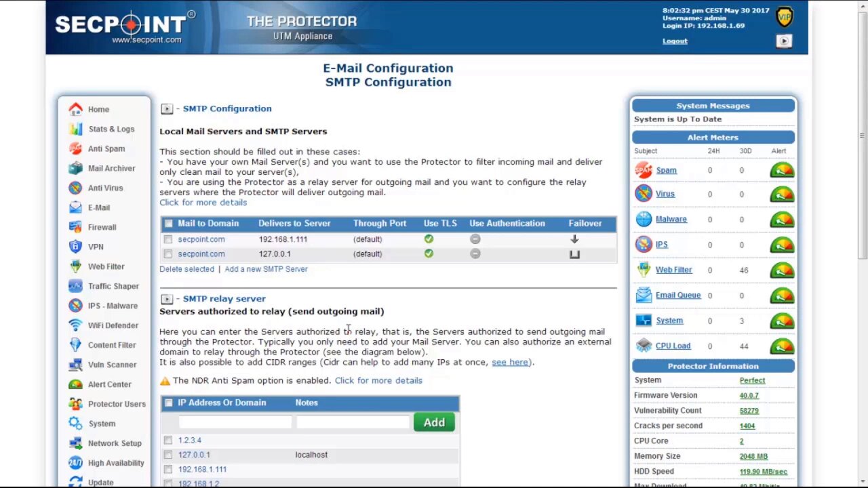
Task: Open the Traffic Shaper icon
Action: (x=75, y=286)
